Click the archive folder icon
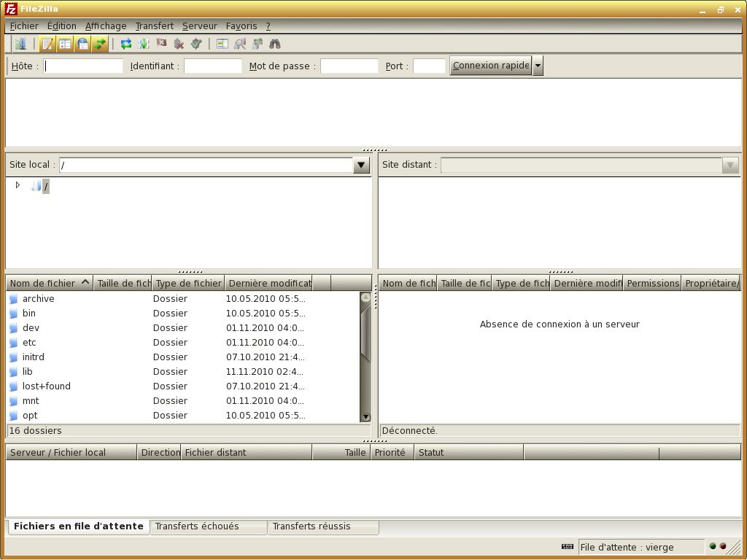Image resolution: width=747 pixels, height=560 pixels. pyautogui.click(x=13, y=299)
